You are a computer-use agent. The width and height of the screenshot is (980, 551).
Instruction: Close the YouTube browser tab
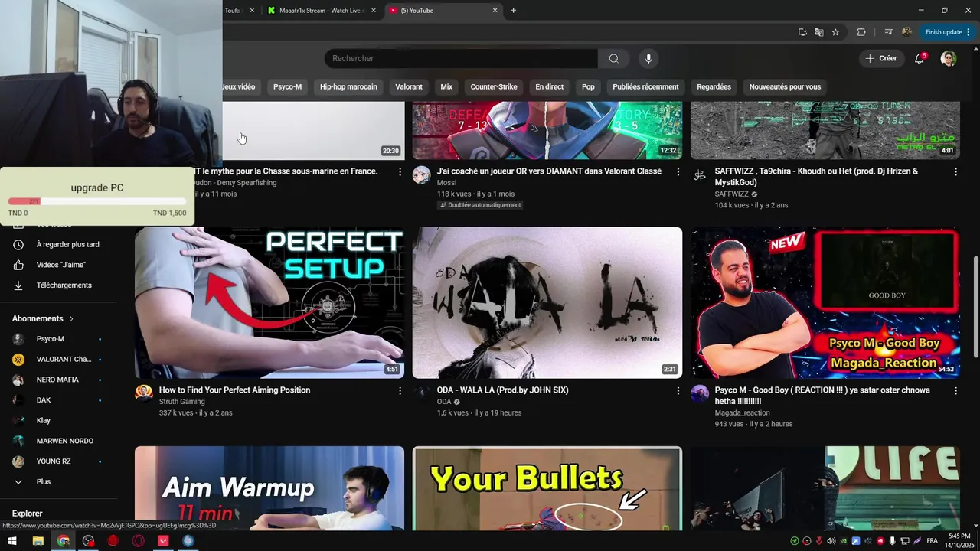click(495, 10)
